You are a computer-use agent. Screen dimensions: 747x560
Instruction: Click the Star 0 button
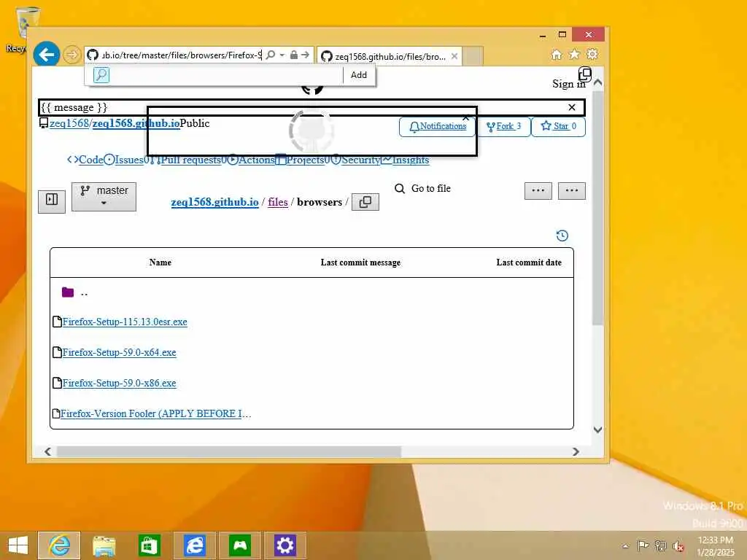558,127
